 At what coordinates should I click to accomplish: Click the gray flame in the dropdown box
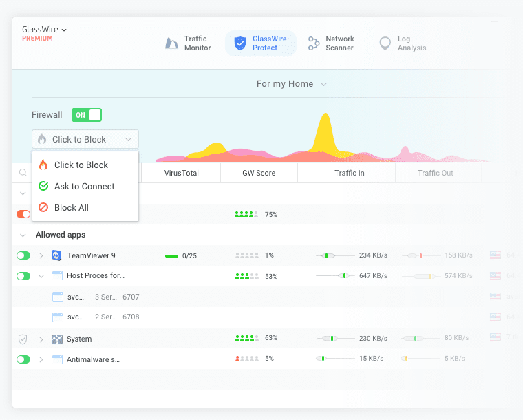pyautogui.click(x=42, y=139)
